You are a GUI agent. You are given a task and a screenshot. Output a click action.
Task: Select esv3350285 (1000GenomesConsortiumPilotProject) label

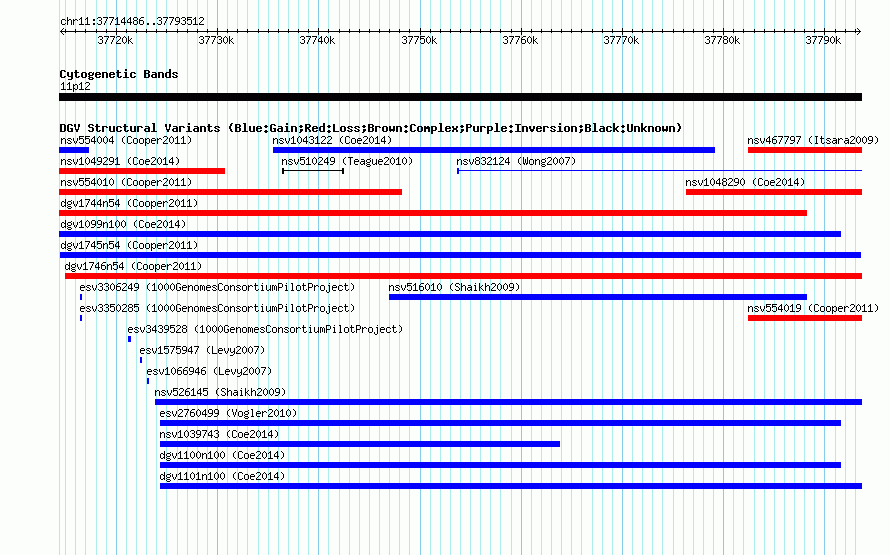click(217, 308)
